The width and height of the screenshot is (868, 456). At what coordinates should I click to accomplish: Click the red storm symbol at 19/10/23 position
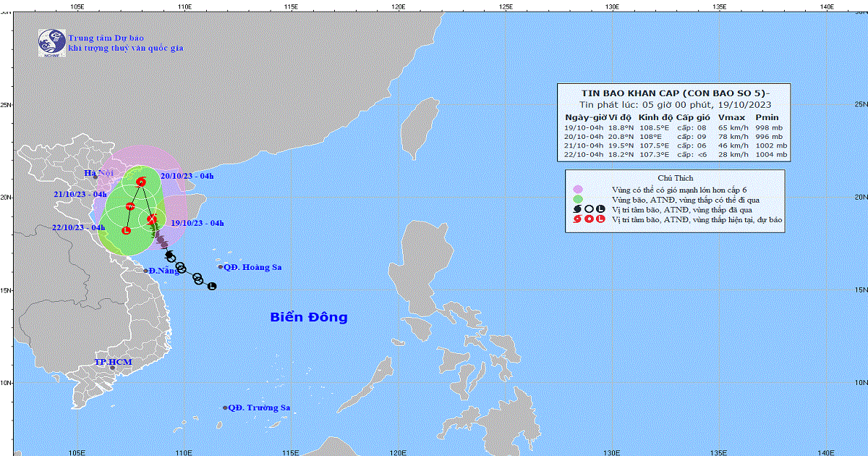(152, 219)
